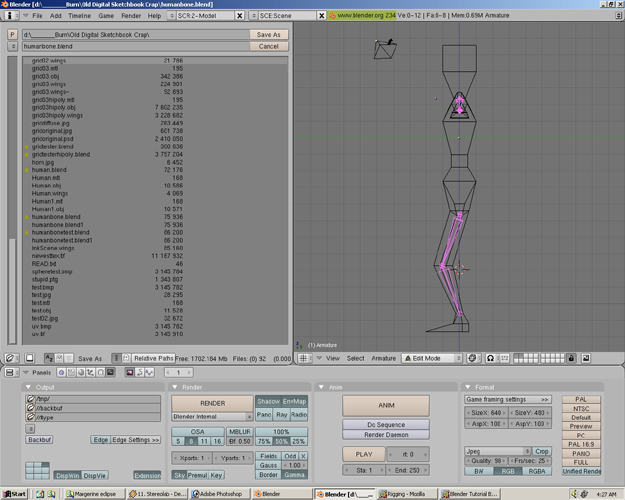
Task: Click the ANIM button
Action: (x=386, y=405)
